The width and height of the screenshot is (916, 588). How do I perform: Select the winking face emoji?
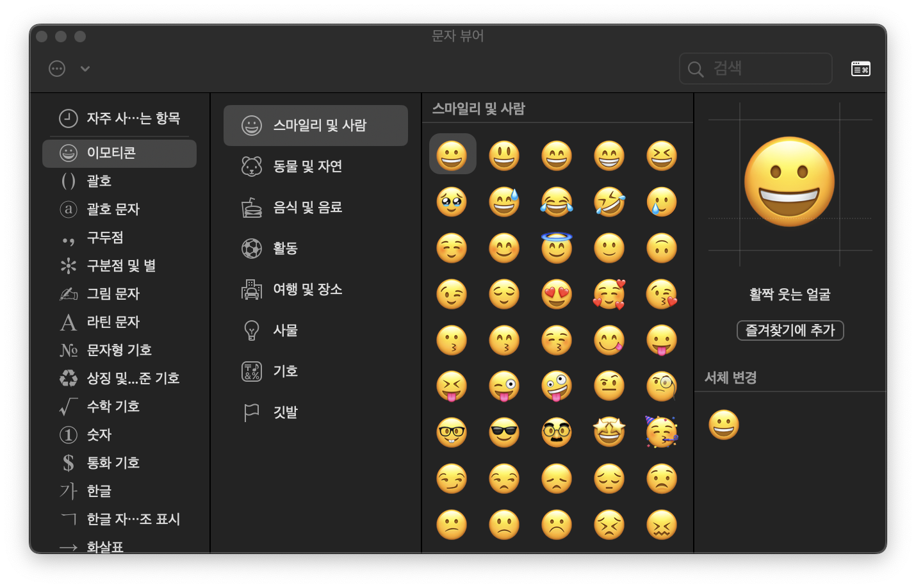click(452, 294)
